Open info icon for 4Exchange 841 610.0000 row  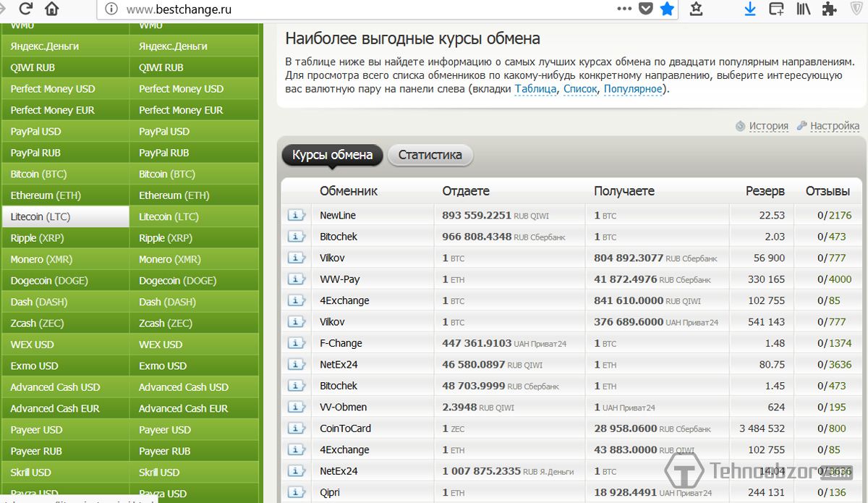297,300
